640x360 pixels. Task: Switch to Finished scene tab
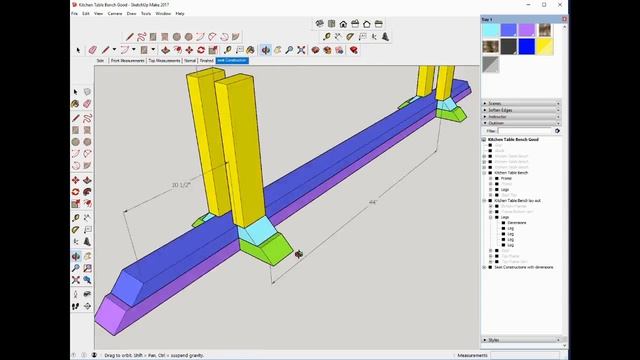207,60
